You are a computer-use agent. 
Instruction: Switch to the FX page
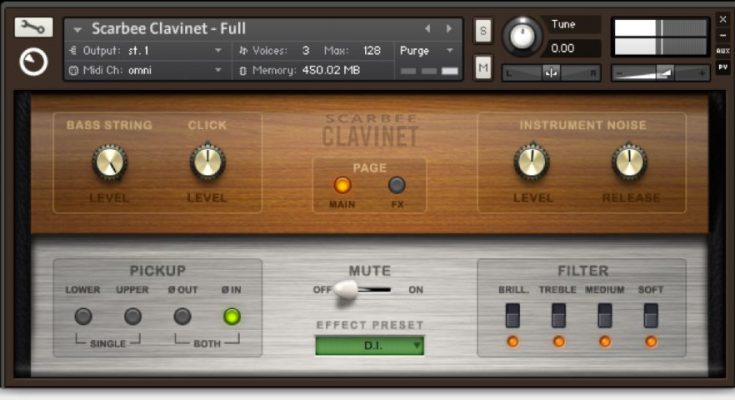click(397, 185)
